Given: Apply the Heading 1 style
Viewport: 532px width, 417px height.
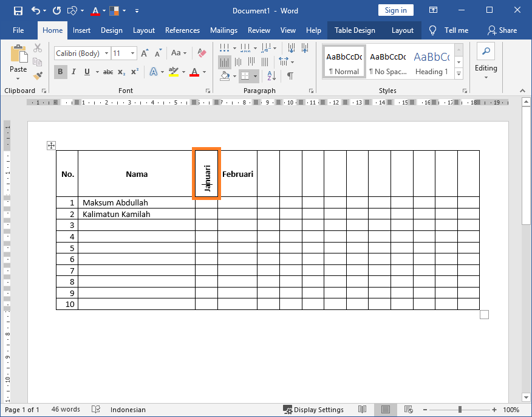Looking at the screenshot, I should pos(432,62).
